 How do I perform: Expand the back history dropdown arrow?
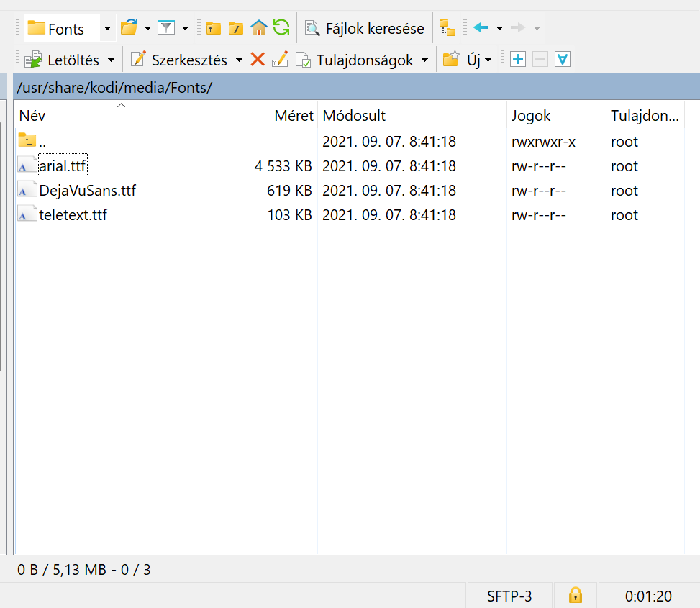(x=499, y=28)
